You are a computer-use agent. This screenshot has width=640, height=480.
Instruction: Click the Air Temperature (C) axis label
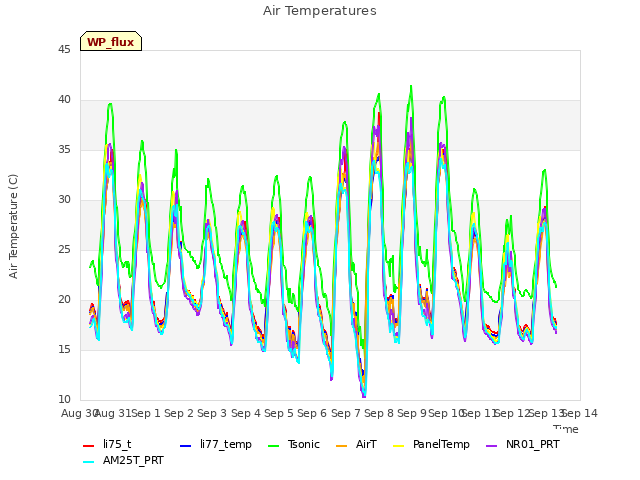pos(13,227)
